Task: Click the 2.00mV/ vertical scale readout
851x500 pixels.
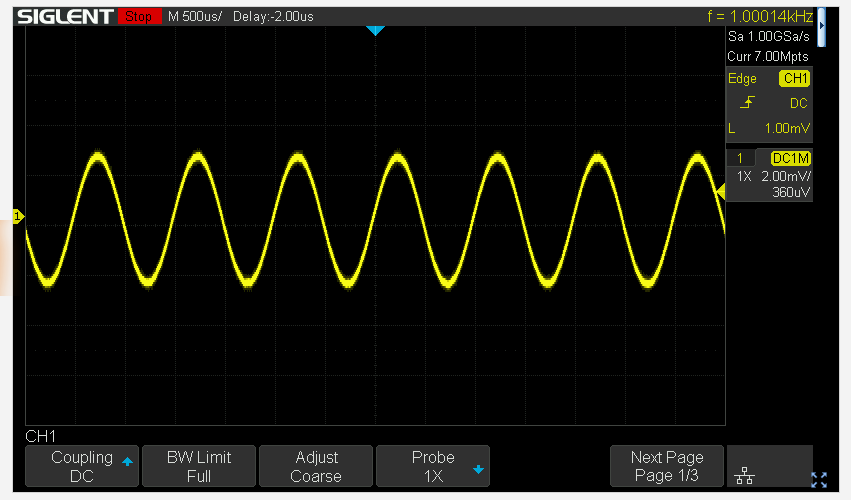Action: pos(785,176)
